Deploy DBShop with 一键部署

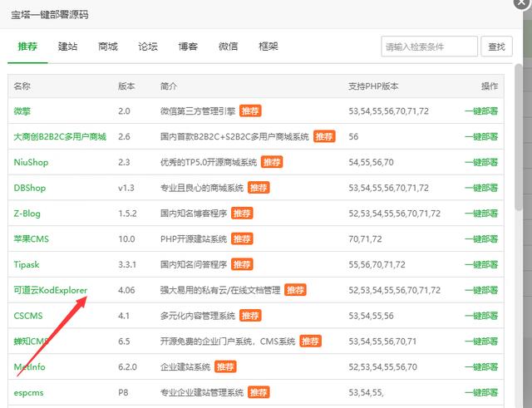tap(481, 188)
